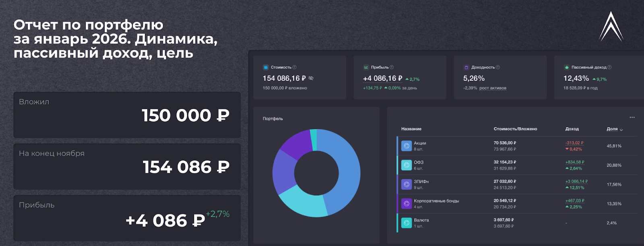This screenshot has height=246, width=644.
Task: Click the 150 000,00 ₽ вложено text
Action: click(285, 88)
